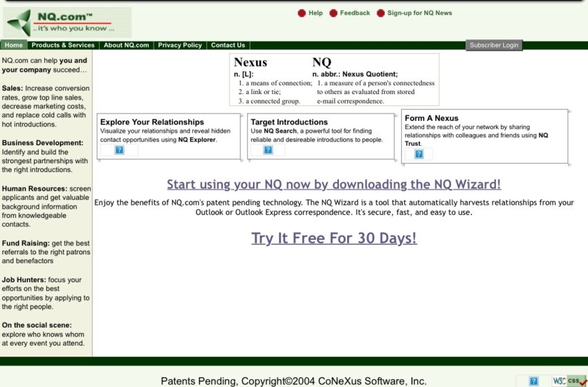588x387 pixels.
Task: Open the Privacy Policy page
Action: (180, 46)
